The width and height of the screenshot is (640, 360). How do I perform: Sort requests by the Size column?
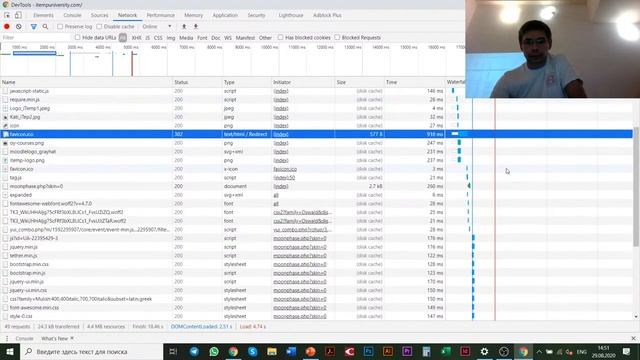tap(359, 82)
